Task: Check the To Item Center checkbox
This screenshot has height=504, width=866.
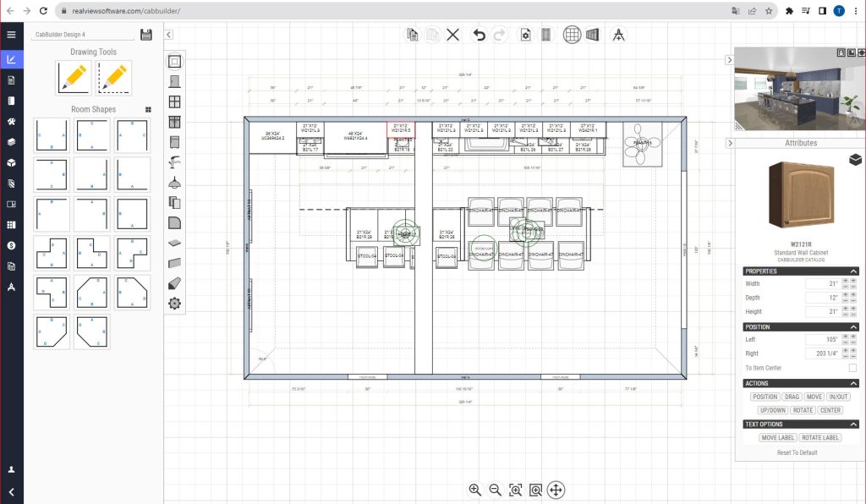Action: click(852, 368)
